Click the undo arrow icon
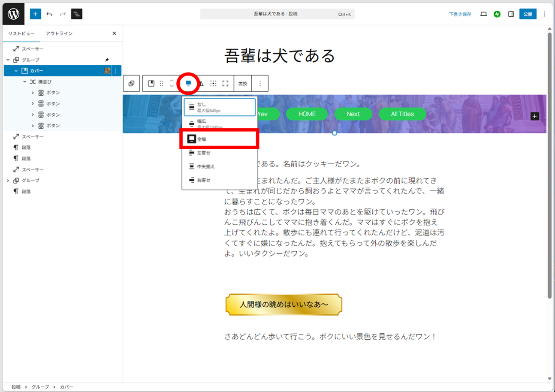 (x=49, y=14)
